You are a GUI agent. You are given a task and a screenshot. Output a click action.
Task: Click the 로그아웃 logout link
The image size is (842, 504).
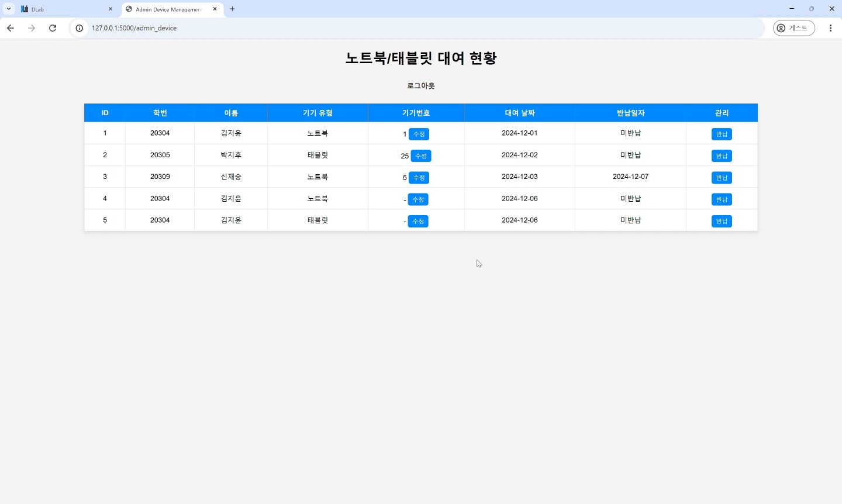421,86
